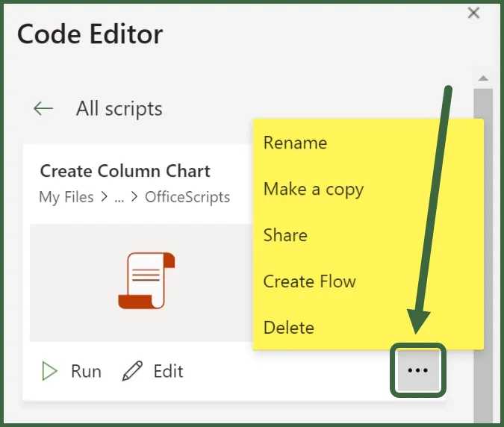Pick Create Flow from the menu
Image resolution: width=504 pixels, height=427 pixels.
click(309, 281)
